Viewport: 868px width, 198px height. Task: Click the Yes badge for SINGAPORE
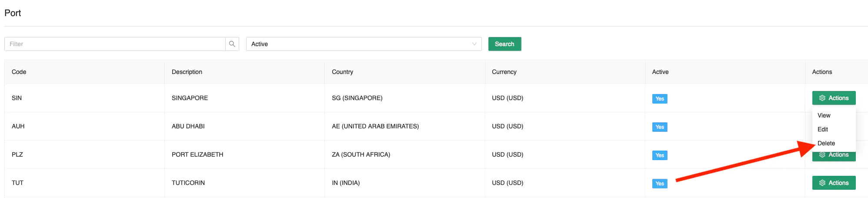point(660,99)
